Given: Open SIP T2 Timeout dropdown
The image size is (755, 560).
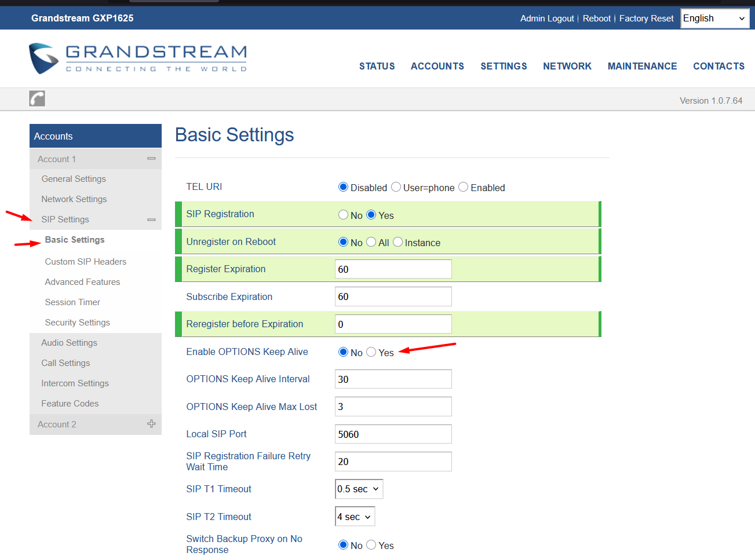Looking at the screenshot, I should [355, 517].
